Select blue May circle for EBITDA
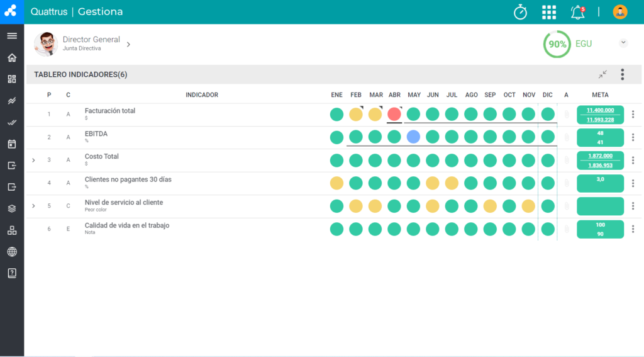Screen dimensions: 644x357 click(413, 137)
